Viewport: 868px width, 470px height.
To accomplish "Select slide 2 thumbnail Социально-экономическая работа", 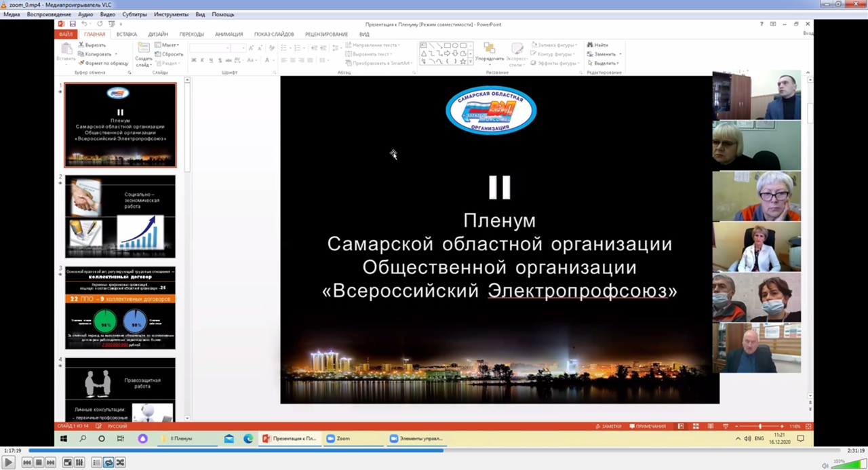I will [x=120, y=216].
